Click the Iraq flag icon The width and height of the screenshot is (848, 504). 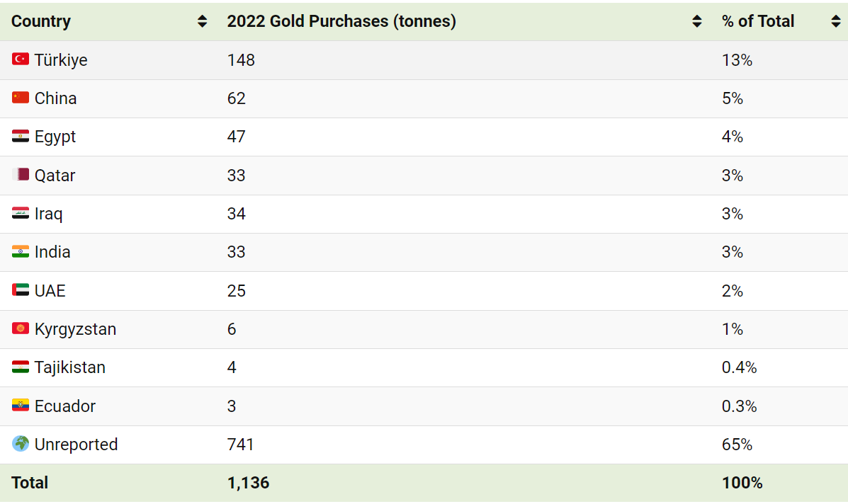21,213
